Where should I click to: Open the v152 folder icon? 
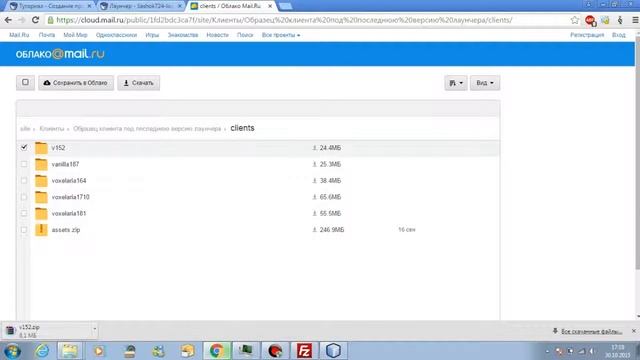[x=41, y=148]
